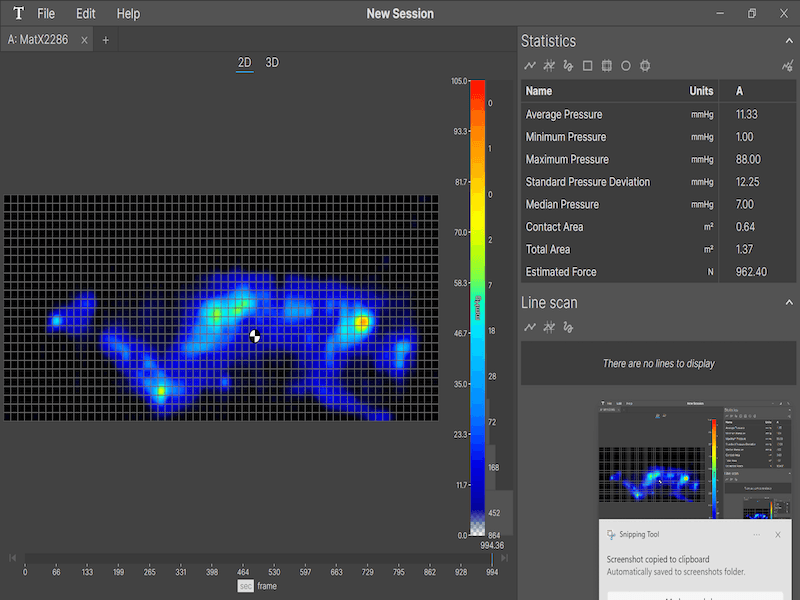Screen dimensions: 800x600
Task: Click the line graph icon in Statistics toolbar
Action: [530, 66]
